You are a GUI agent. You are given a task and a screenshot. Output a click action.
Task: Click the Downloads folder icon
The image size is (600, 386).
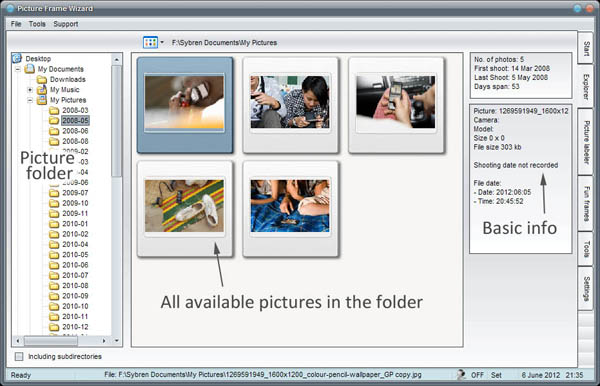[x=42, y=79]
